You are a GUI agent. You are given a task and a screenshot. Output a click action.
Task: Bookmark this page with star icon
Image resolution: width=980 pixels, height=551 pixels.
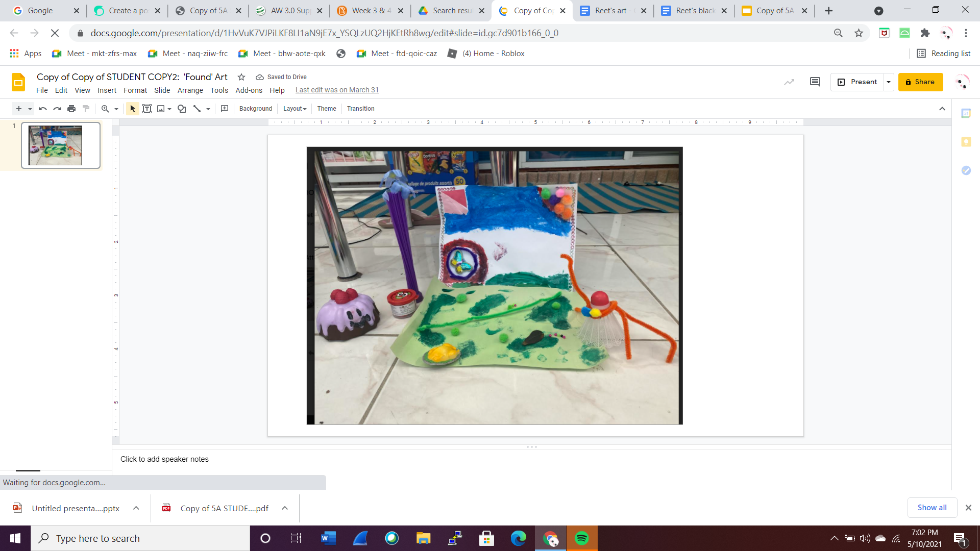[x=859, y=33]
